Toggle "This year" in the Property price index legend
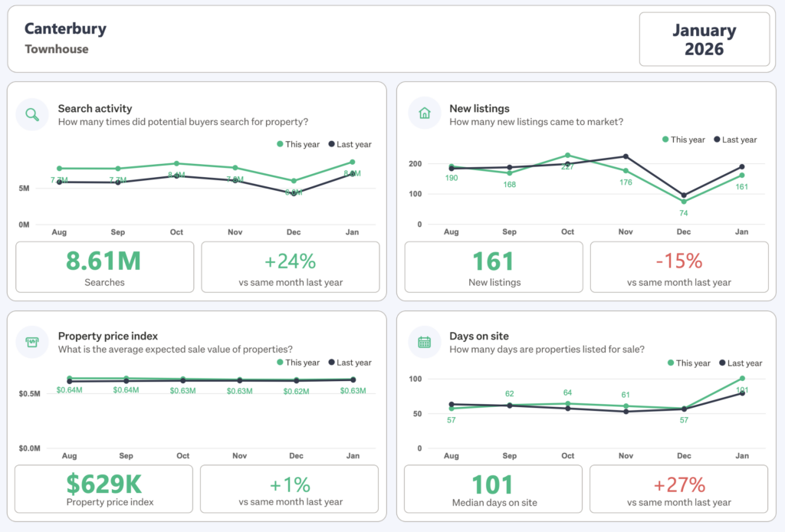This screenshot has width=785, height=532. pos(300,363)
